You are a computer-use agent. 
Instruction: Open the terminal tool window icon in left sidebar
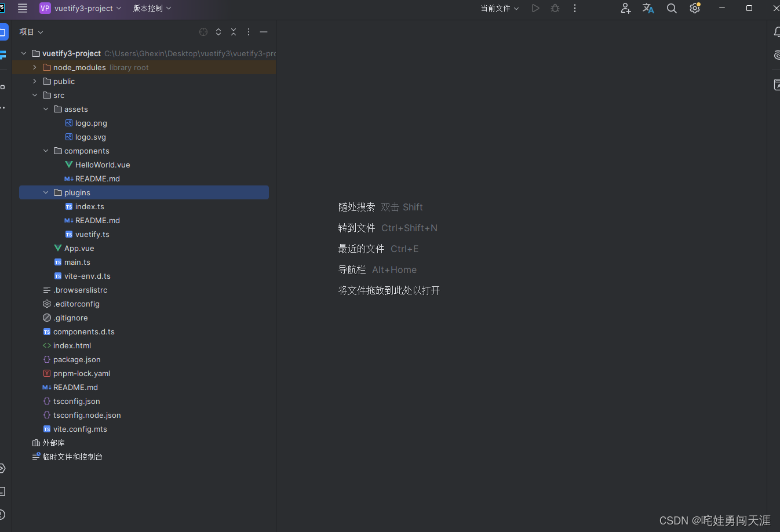tap(2, 491)
